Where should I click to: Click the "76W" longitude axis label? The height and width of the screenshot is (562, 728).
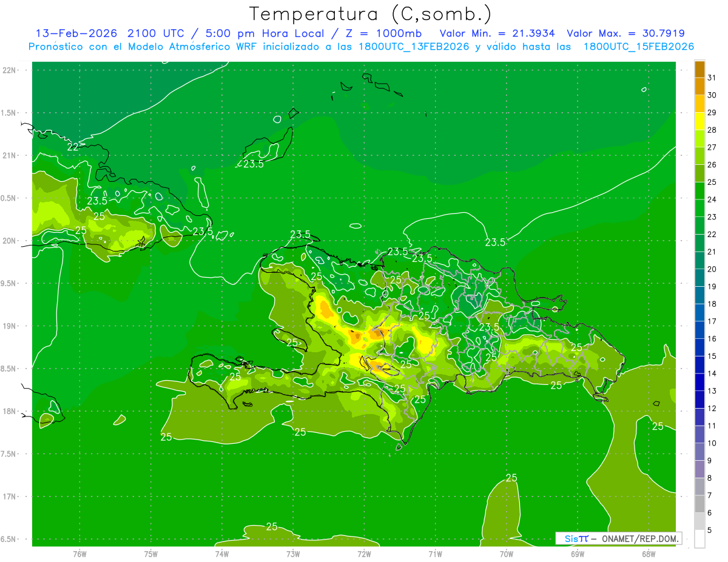79,554
